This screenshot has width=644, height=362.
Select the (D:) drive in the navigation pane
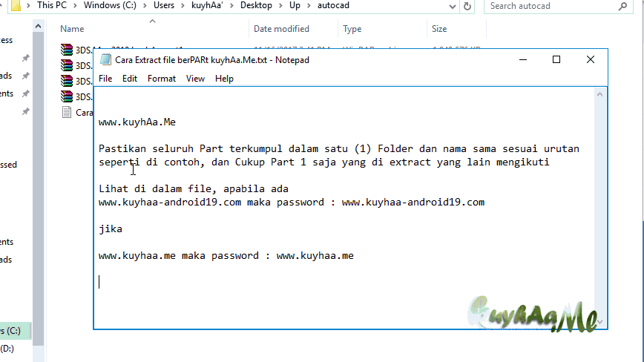coord(7,349)
